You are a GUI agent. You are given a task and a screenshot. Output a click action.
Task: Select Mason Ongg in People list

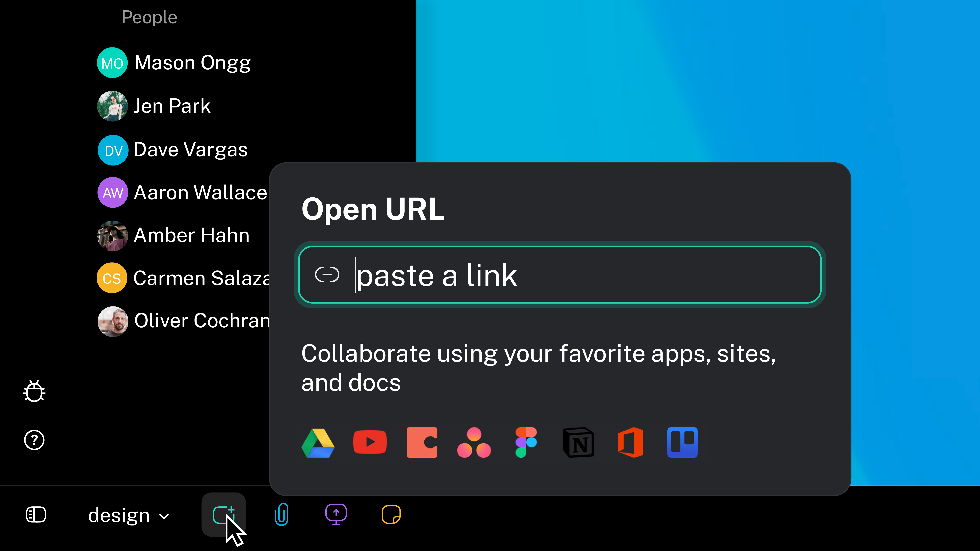[x=192, y=63]
